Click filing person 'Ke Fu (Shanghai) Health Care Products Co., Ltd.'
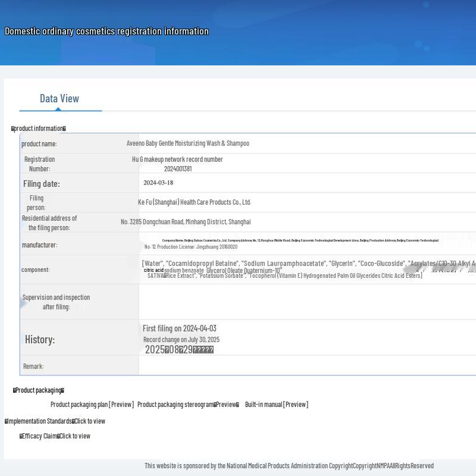The width and height of the screenshot is (476, 476). [195, 202]
